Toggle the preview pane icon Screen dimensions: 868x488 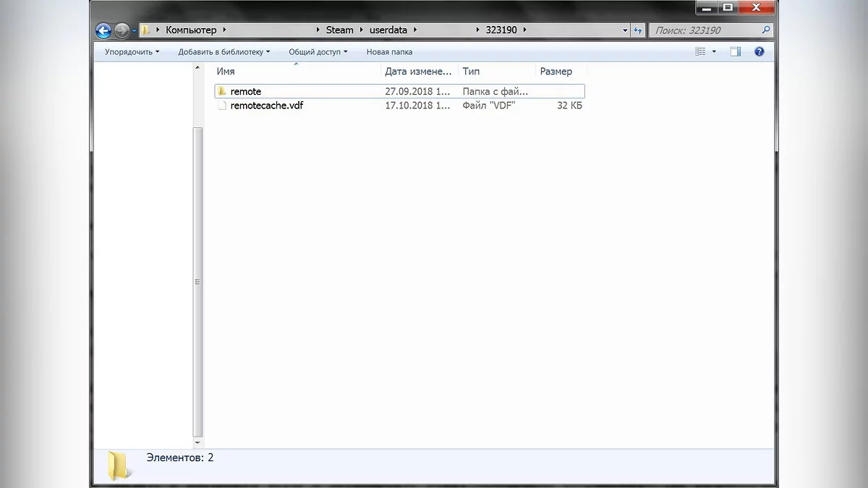736,52
